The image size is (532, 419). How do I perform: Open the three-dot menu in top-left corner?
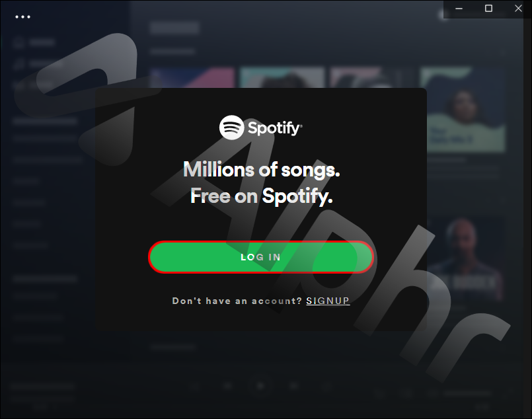coord(22,17)
